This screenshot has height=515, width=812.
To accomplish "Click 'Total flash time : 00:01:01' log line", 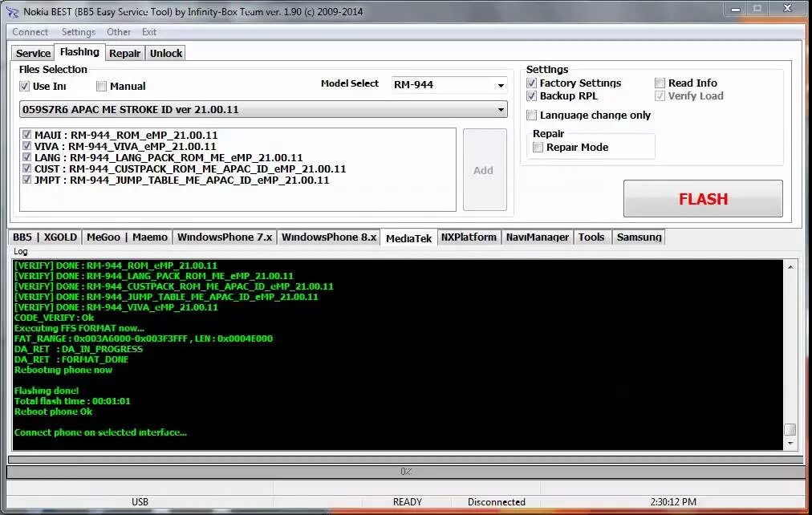I will pyautogui.click(x=72, y=401).
